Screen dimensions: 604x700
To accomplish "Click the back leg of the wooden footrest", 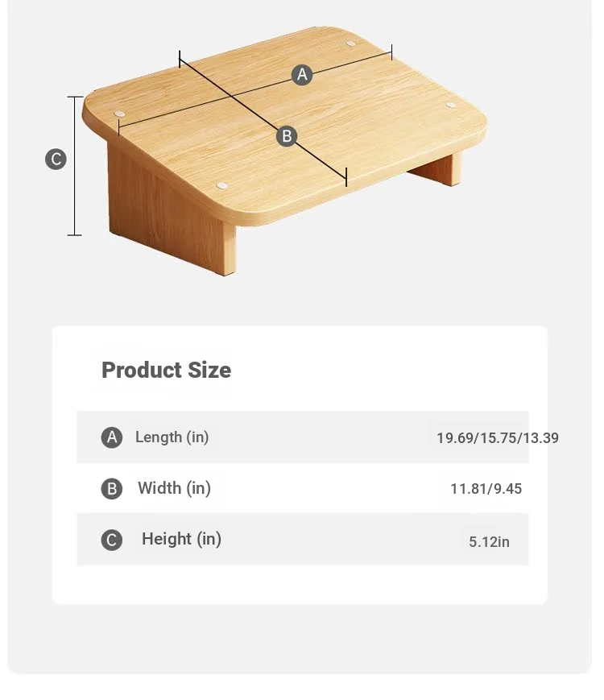I will 436,168.
